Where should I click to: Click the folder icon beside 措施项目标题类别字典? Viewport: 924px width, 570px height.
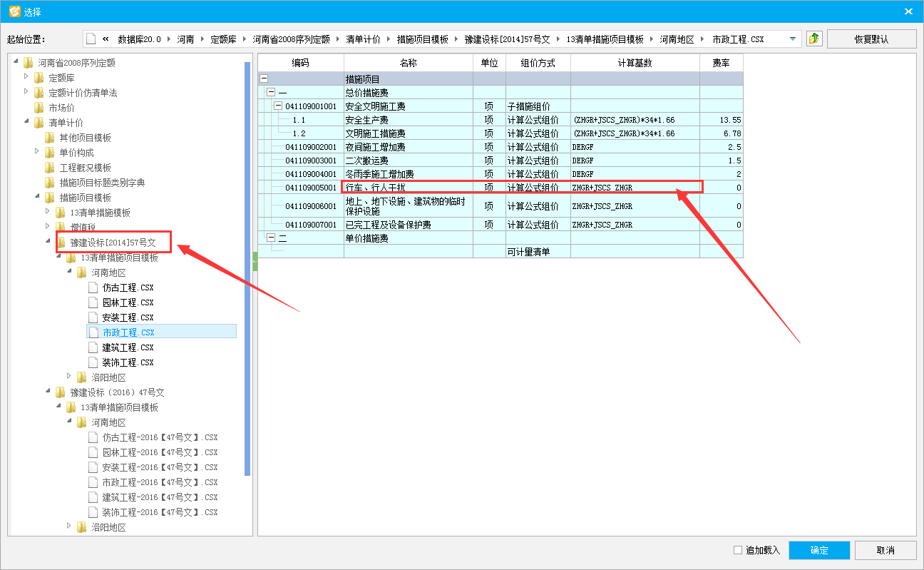[x=49, y=183]
